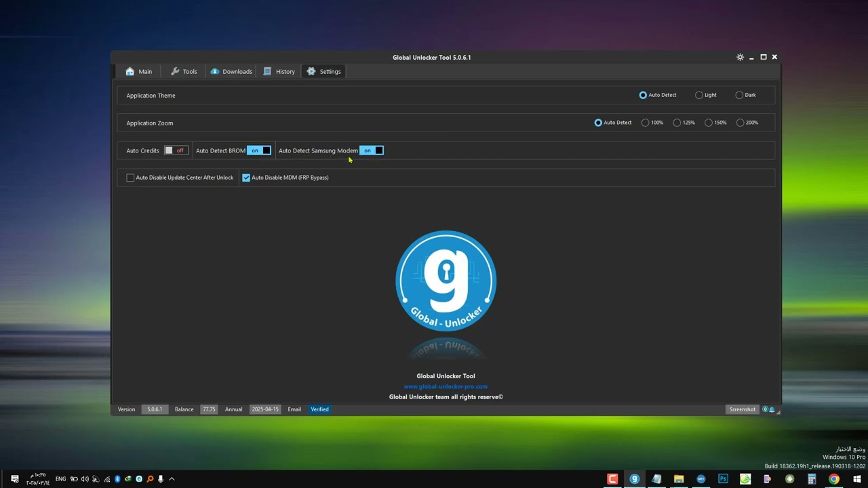868x488 pixels.
Task: Click the battery status tray icon
Action: pos(74,479)
